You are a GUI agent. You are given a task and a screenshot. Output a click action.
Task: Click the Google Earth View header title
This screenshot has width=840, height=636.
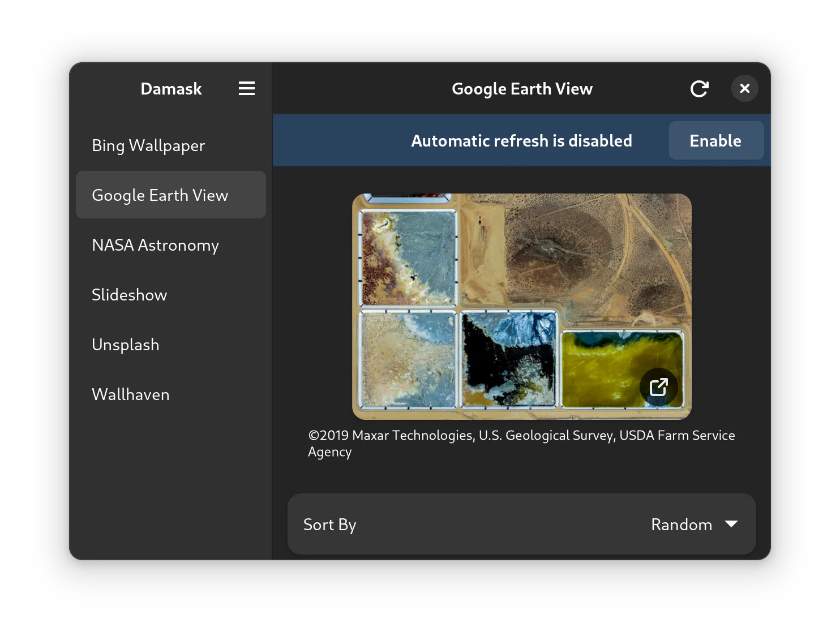pos(521,89)
